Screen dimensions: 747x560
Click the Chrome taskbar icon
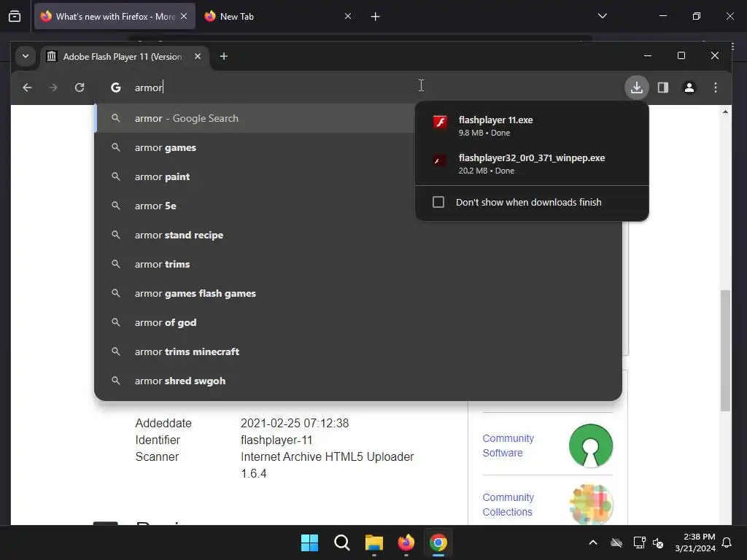point(438,542)
